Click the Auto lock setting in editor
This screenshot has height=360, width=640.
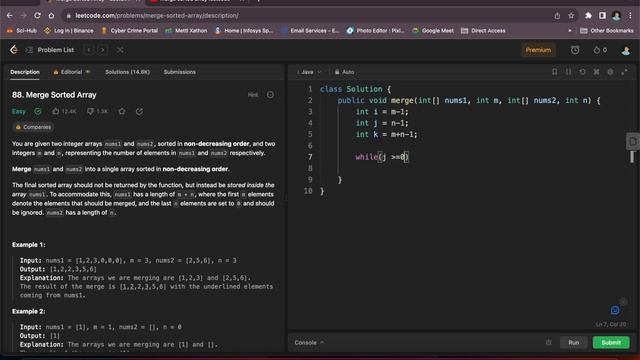coord(344,72)
